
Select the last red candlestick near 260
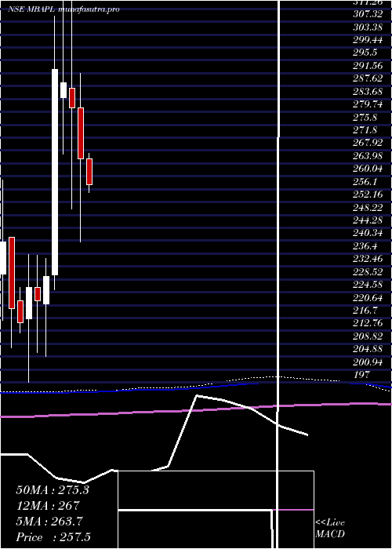89,172
